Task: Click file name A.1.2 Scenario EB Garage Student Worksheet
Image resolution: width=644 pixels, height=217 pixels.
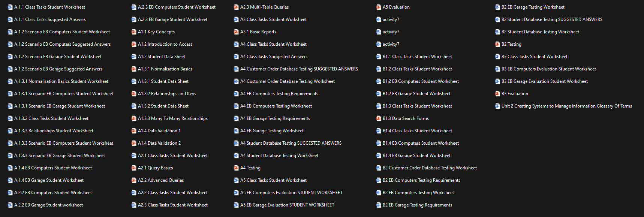Action: pos(58,57)
